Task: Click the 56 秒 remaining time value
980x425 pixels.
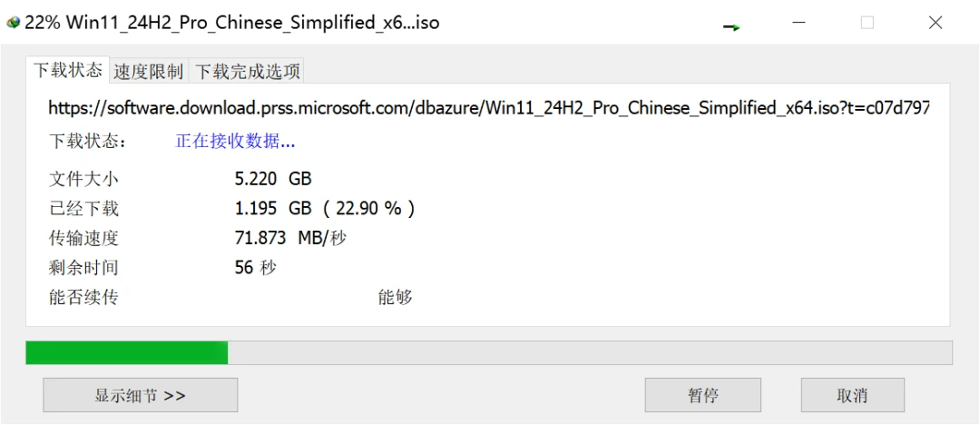Action: pos(255,268)
